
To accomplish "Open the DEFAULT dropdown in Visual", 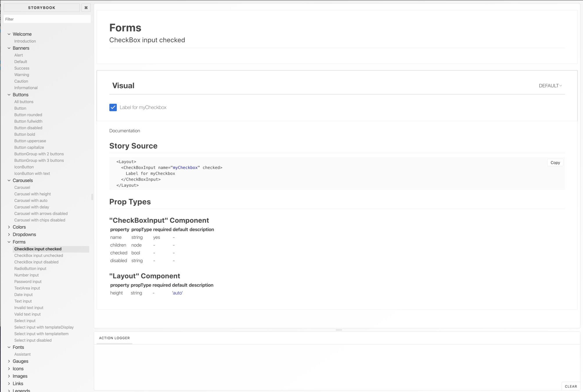I will [x=550, y=86].
